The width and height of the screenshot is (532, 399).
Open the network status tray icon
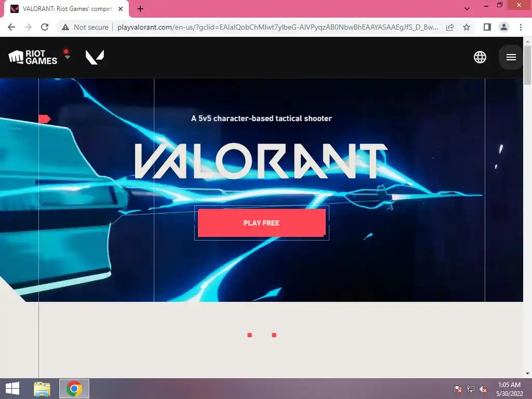coord(471,389)
